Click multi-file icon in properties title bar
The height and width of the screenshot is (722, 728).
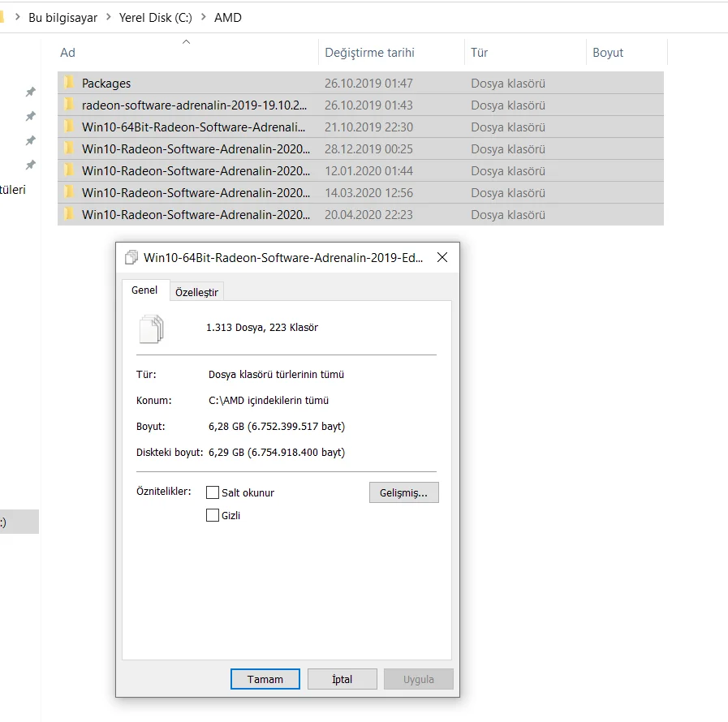pos(131,257)
